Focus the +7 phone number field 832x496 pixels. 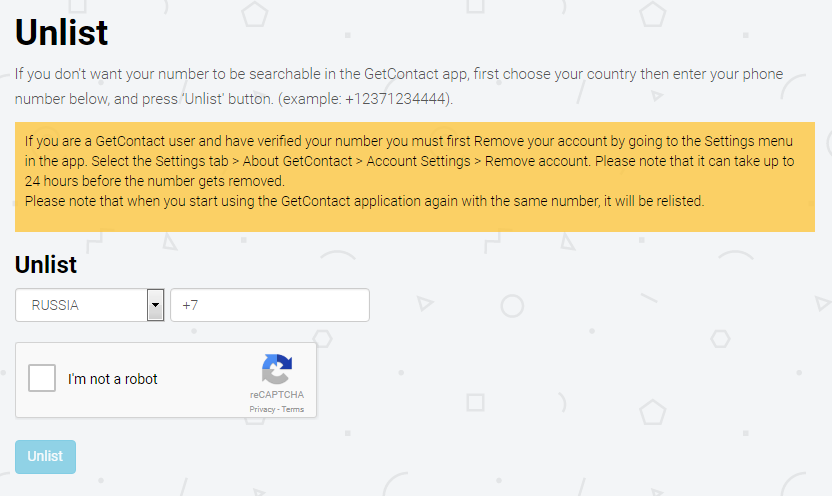pos(270,305)
